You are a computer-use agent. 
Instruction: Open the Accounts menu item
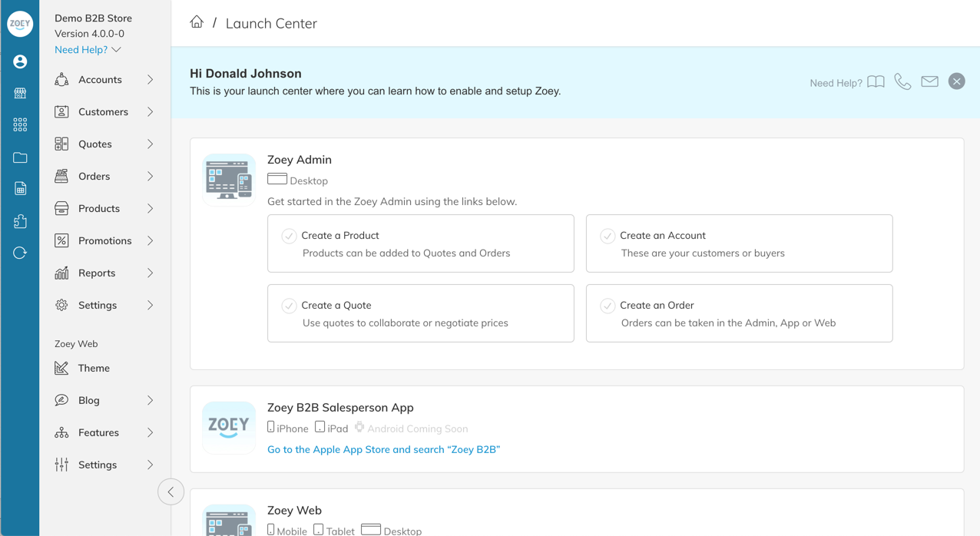(104, 79)
